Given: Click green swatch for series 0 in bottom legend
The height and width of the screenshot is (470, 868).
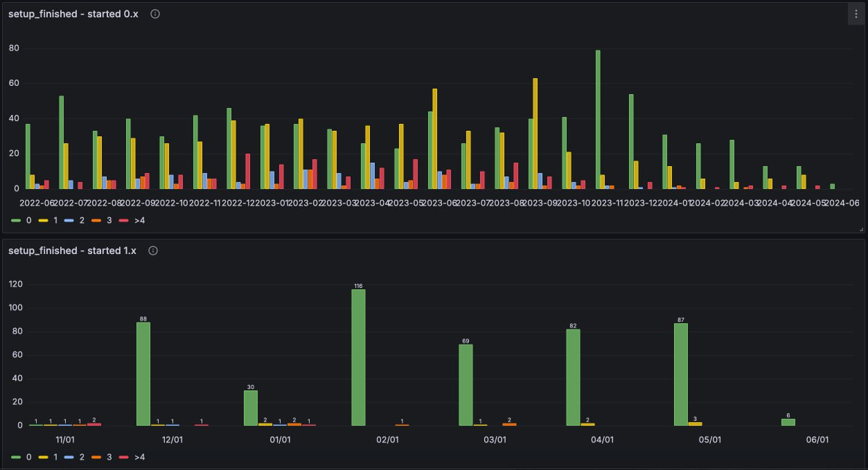Looking at the screenshot, I should 16,457.
